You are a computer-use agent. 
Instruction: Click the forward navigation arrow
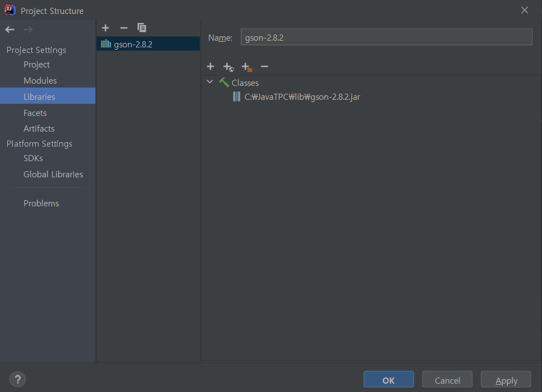click(28, 30)
